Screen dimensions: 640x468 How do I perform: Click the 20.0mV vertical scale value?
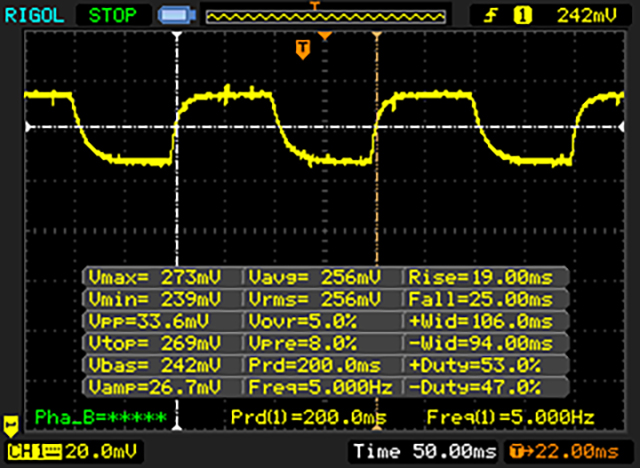(x=101, y=451)
